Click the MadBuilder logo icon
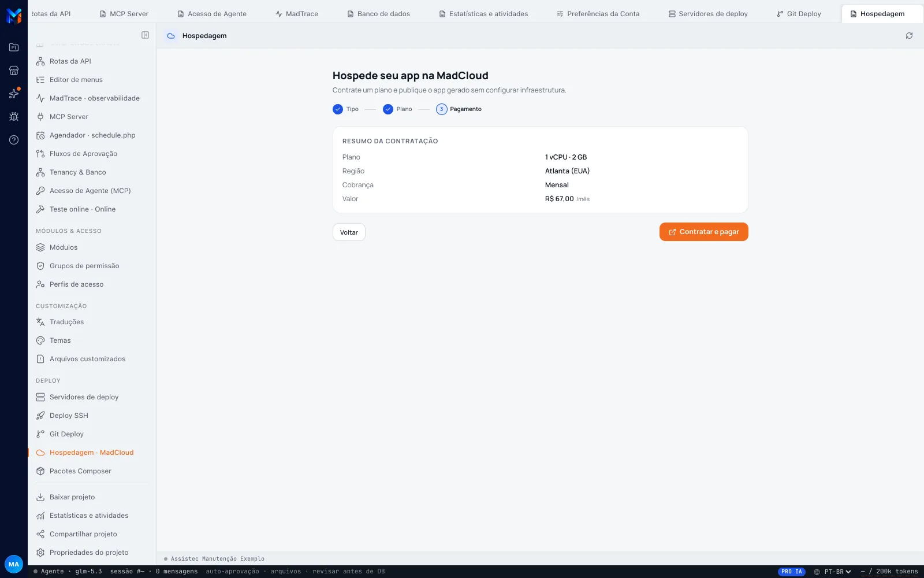Screen dimensions: 924x578 click(x=14, y=16)
